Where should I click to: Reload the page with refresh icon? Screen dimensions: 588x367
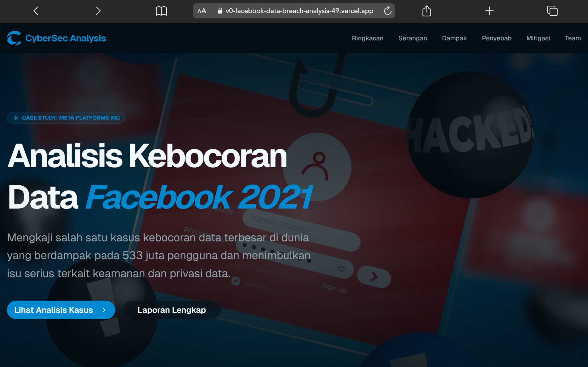(387, 11)
